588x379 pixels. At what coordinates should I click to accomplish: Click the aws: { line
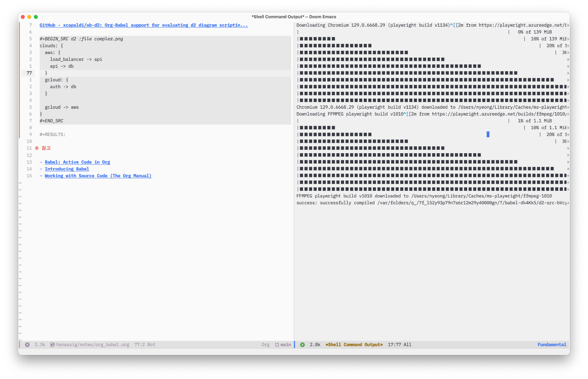pos(53,53)
